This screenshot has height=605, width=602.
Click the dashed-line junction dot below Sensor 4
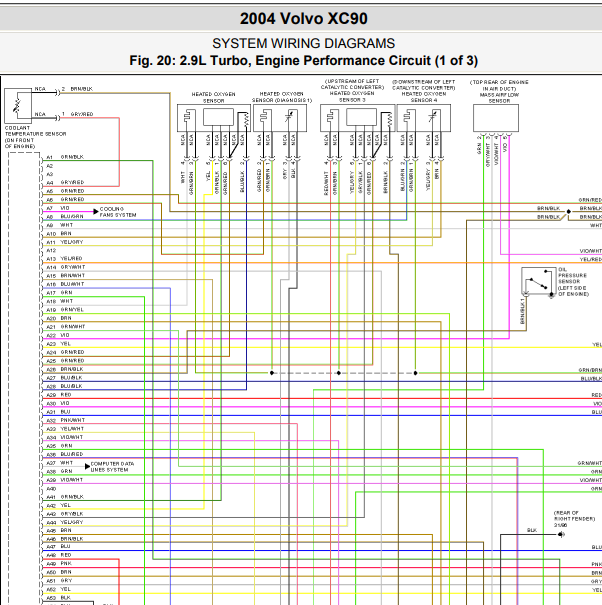(x=415, y=373)
